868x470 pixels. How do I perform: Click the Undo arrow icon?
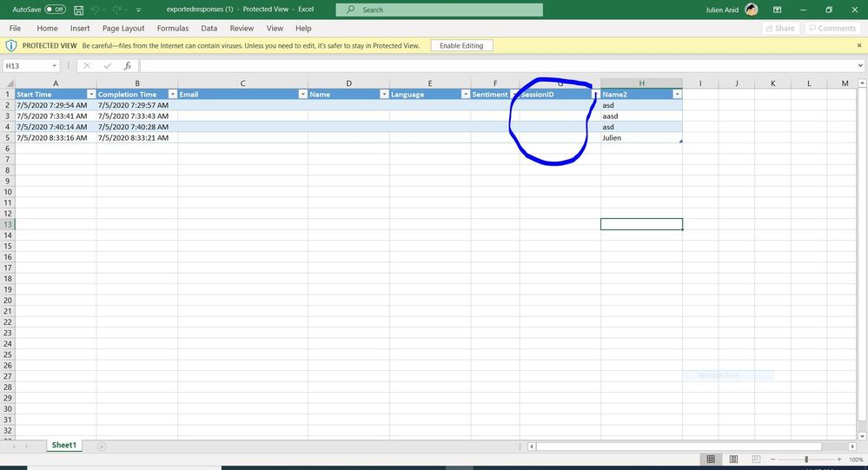[x=95, y=10]
